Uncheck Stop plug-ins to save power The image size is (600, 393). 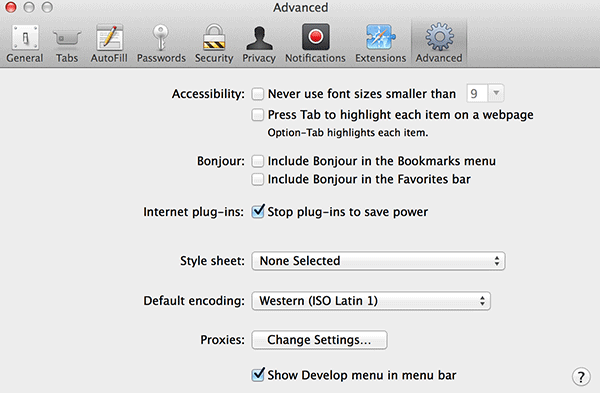pyautogui.click(x=258, y=211)
